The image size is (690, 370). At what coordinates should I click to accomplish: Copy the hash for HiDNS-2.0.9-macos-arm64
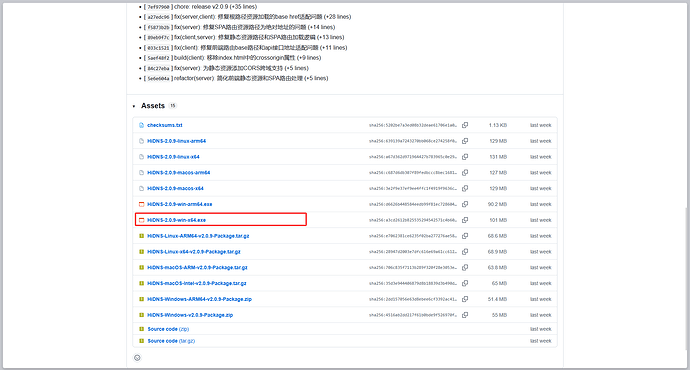465,172
